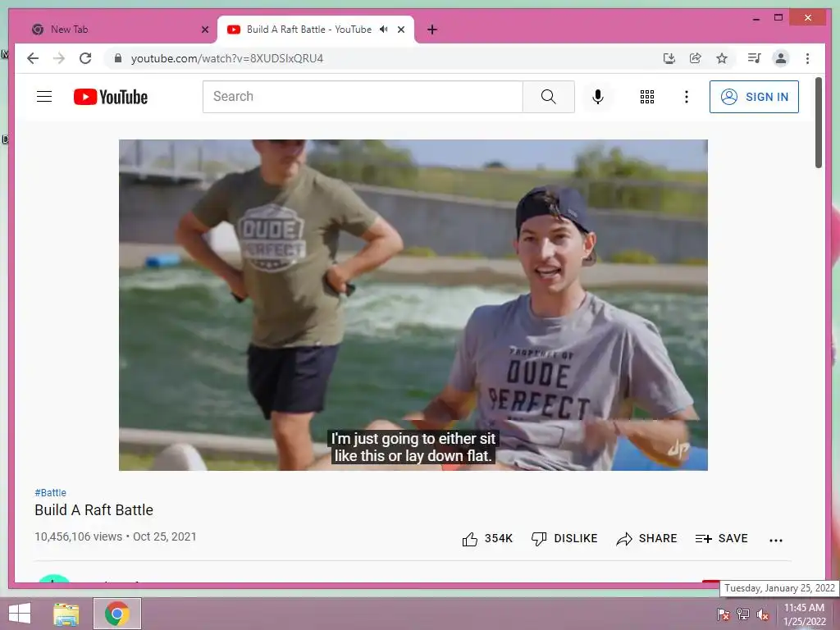Image resolution: width=840 pixels, height=630 pixels.
Task: Open the #Battle hashtag link
Action: click(50, 493)
